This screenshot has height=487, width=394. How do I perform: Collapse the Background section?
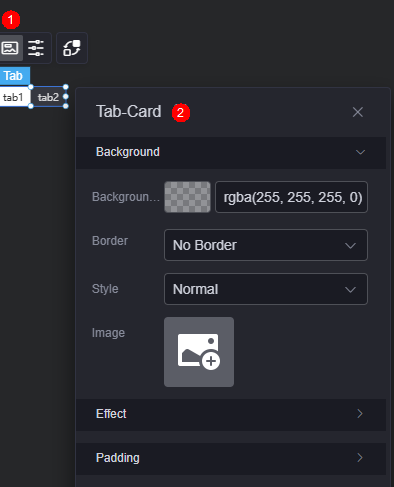[231, 152]
